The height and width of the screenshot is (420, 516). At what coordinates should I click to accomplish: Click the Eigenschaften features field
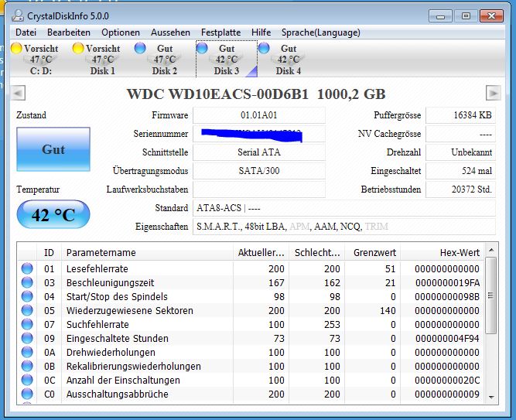[344, 227]
